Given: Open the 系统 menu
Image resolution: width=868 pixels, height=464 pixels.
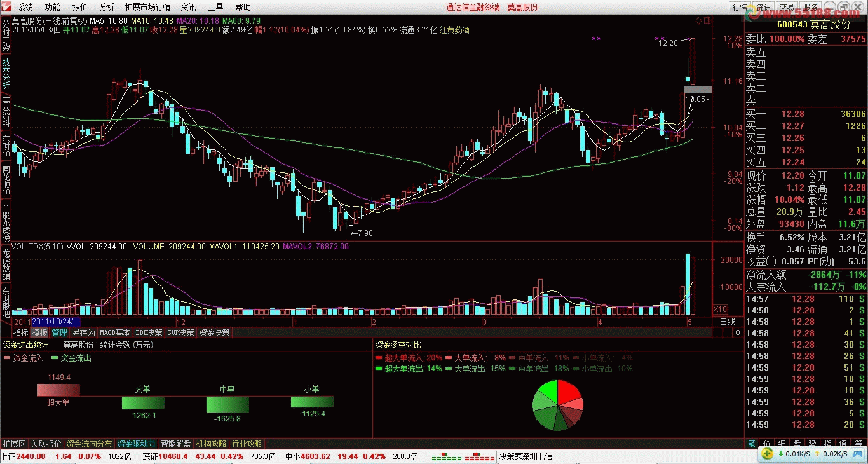Looking at the screenshot, I should (25, 7).
